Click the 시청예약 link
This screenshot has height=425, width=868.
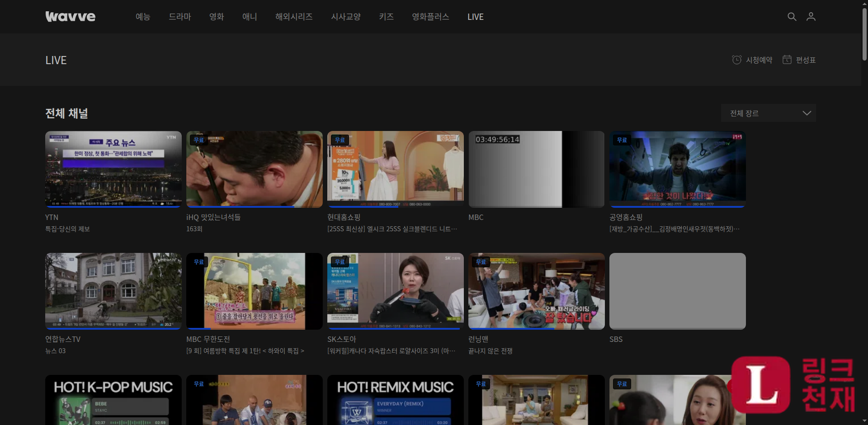point(759,60)
